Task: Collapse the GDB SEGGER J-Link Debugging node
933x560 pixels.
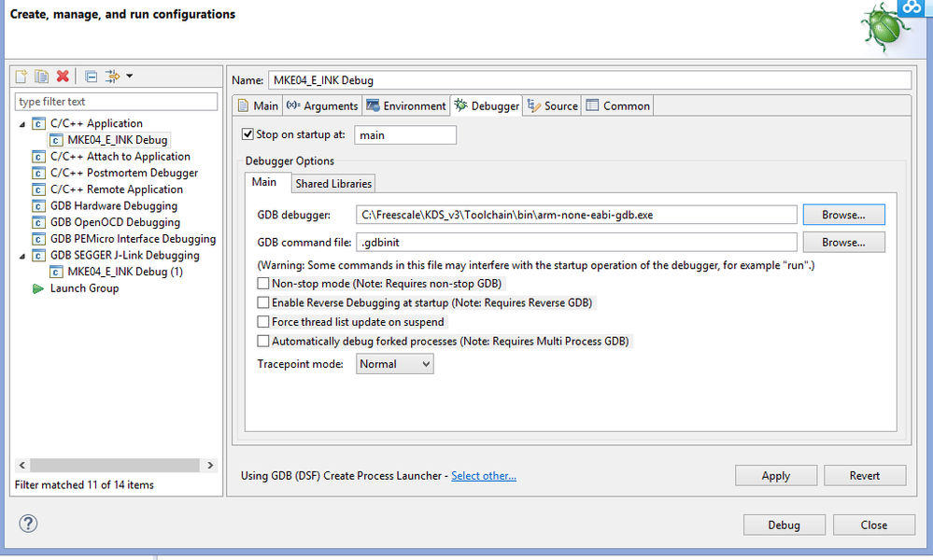Action: [x=22, y=256]
